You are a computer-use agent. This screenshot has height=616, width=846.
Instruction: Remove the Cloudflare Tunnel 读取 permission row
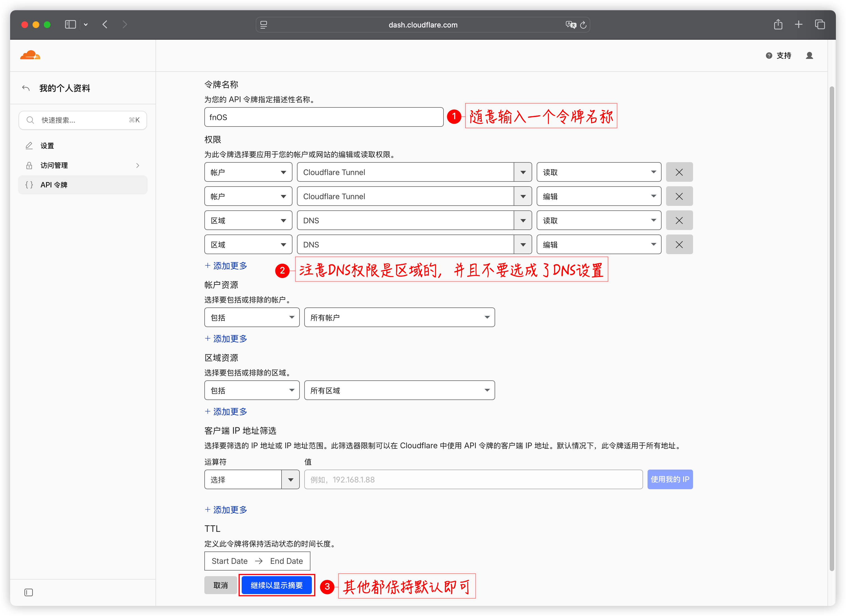pos(679,172)
